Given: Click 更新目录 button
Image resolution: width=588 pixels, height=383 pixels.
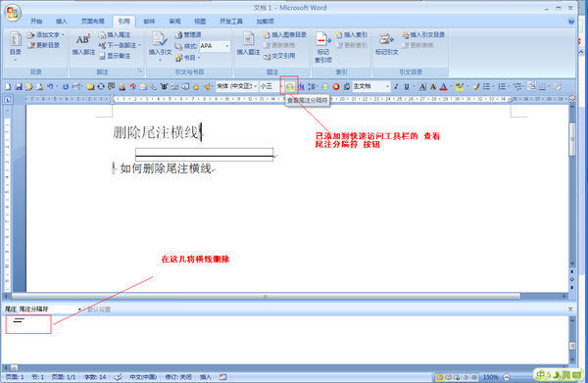Looking at the screenshot, I should point(44,45).
